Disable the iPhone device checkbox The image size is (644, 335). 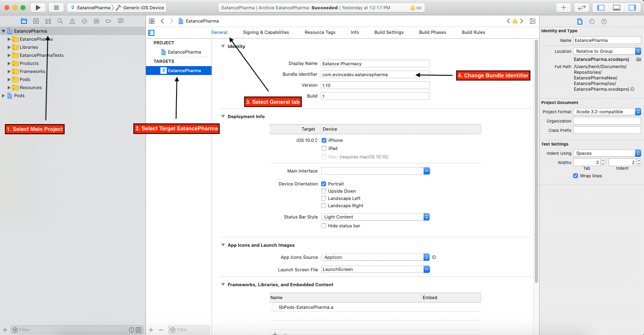pyautogui.click(x=324, y=140)
